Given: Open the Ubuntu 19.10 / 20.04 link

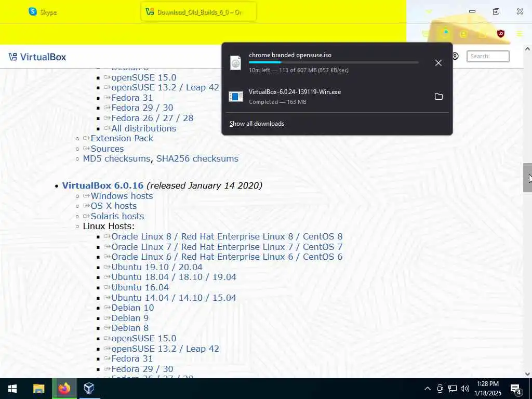Looking at the screenshot, I should click(157, 267).
